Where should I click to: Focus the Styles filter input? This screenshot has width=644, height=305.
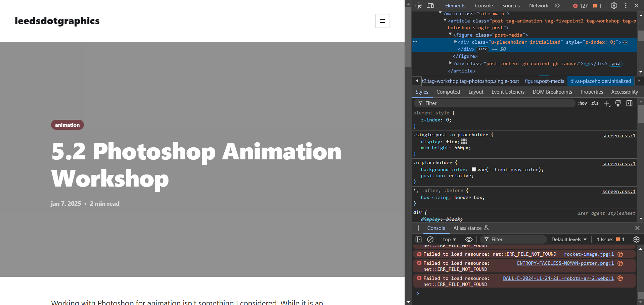[x=494, y=103]
